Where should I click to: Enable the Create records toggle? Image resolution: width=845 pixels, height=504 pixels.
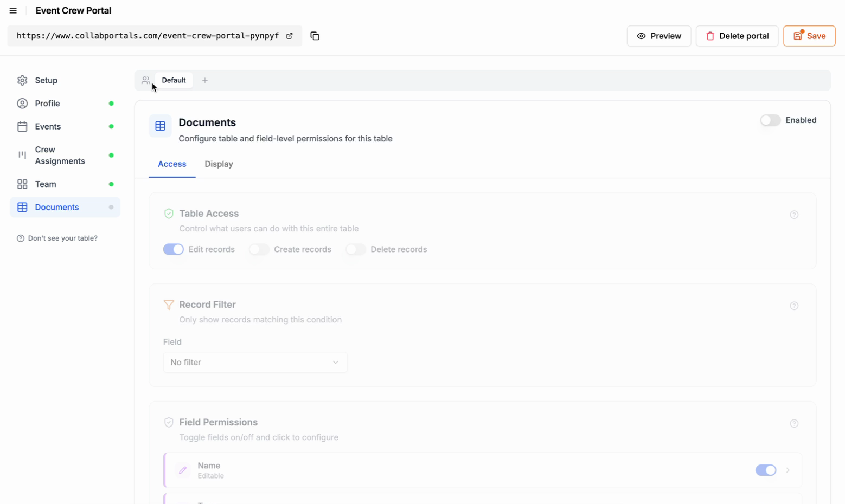(259, 249)
